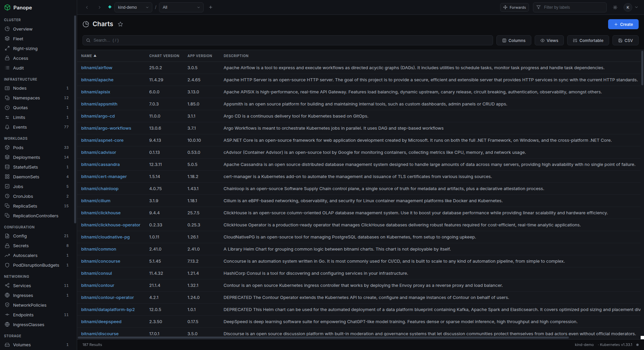Click the Fleet layers icon

click(x=7, y=39)
